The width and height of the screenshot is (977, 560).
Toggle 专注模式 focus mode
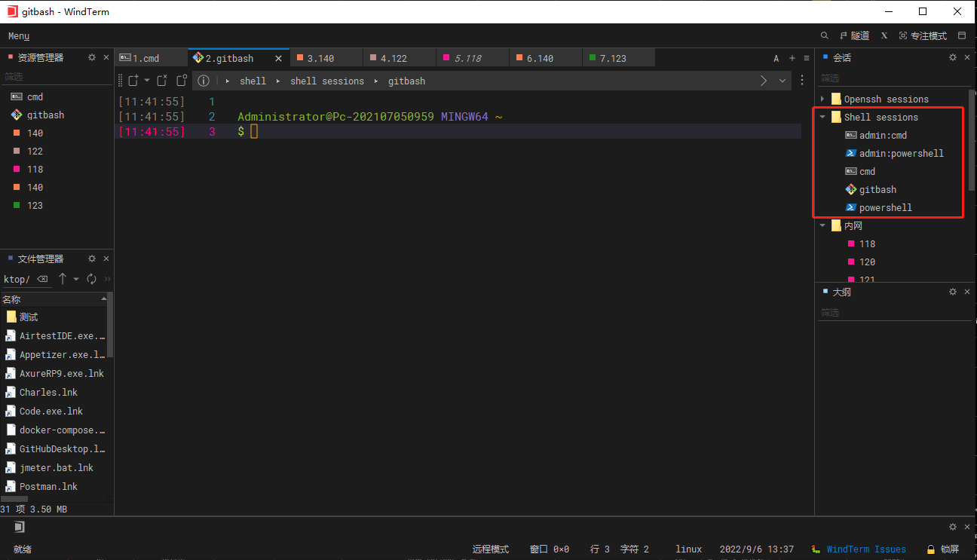coord(923,35)
